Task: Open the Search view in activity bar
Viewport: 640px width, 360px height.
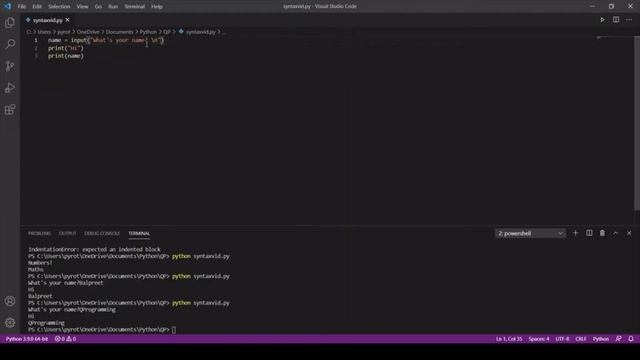Action: tap(10, 44)
